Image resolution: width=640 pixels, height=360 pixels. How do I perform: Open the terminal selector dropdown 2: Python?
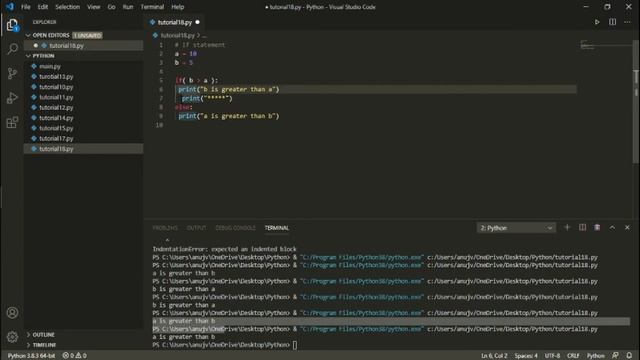coord(516,228)
